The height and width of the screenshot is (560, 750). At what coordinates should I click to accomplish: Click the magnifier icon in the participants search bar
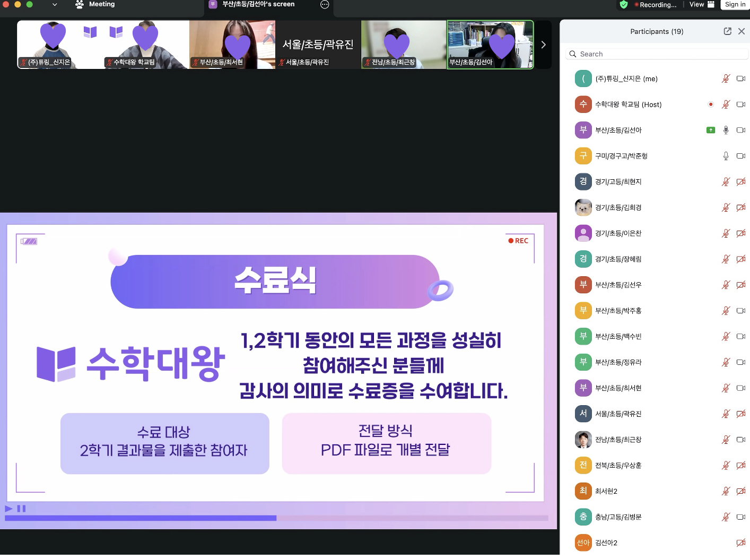coord(573,54)
